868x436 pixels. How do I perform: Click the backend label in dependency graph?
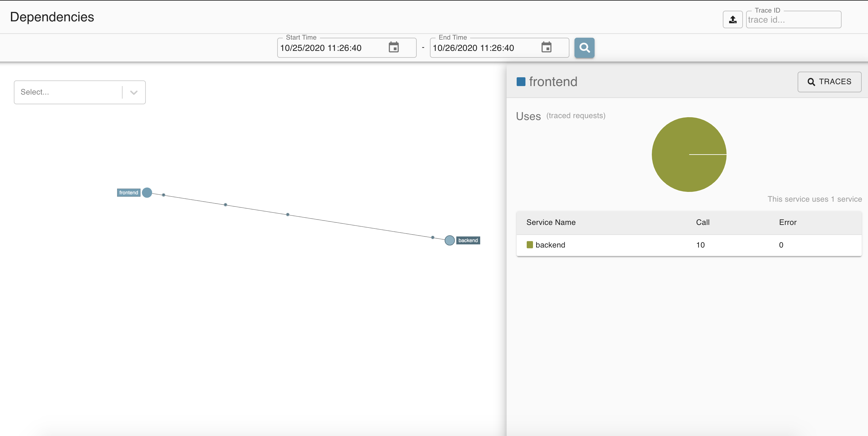click(468, 240)
